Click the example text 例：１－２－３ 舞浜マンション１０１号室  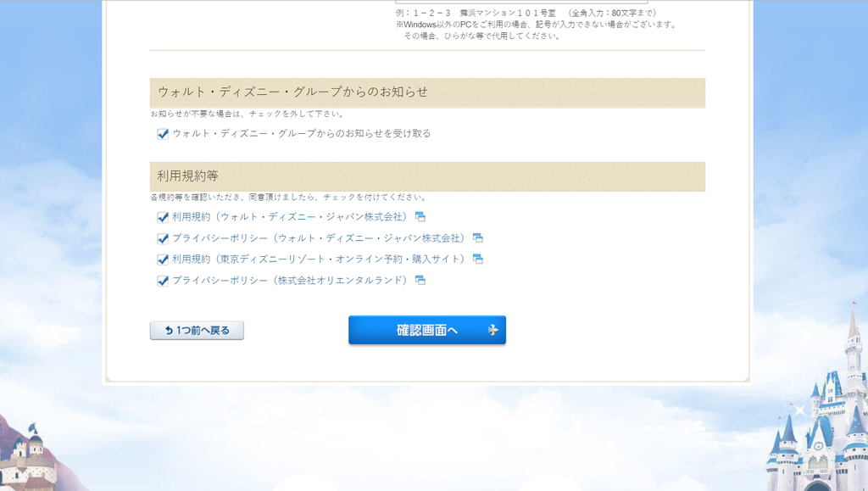[476, 13]
